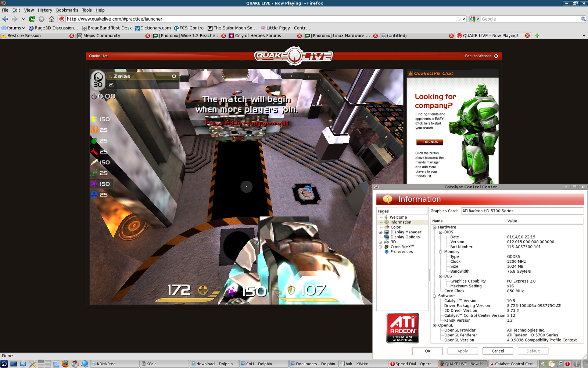Collapse the BIOS tree node
The height and width of the screenshot is (368, 588).
[x=441, y=232]
